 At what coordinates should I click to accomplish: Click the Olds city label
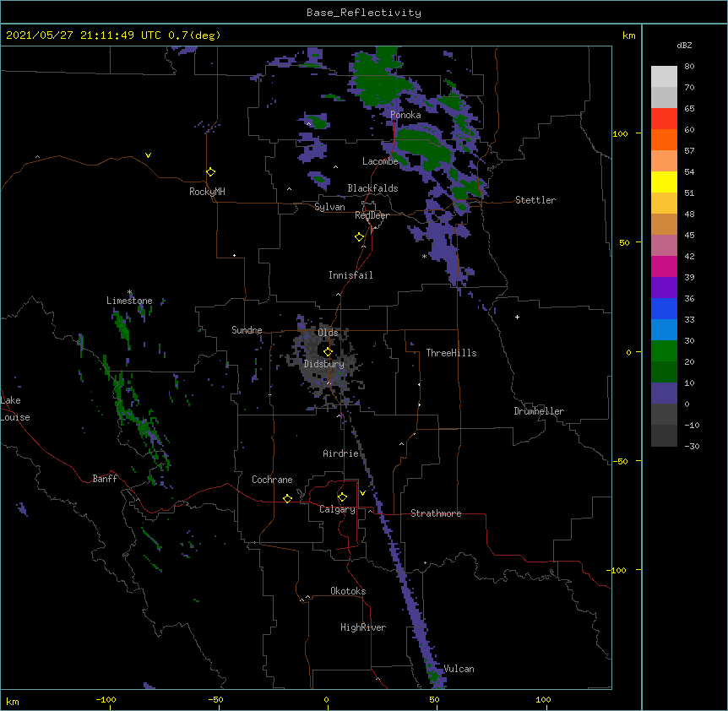[x=328, y=333]
